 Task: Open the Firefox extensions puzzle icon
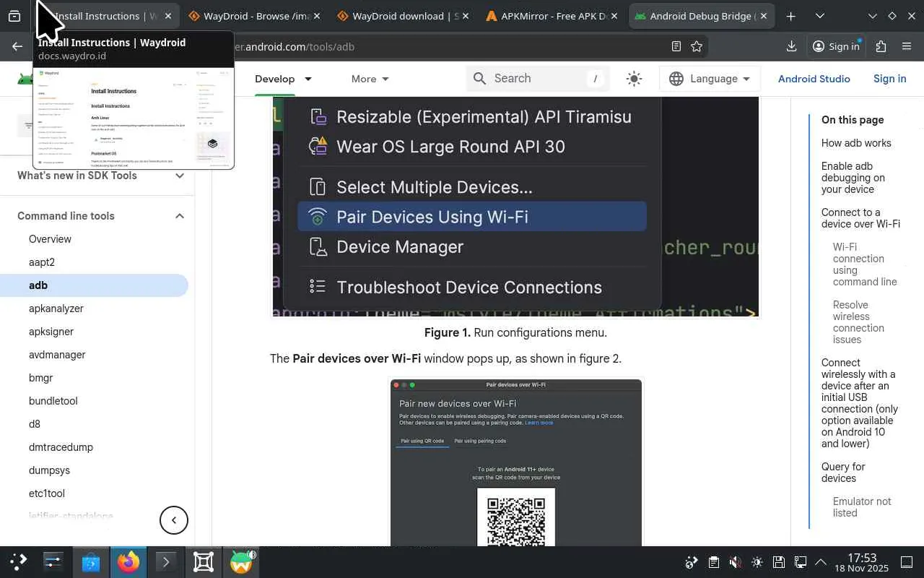click(881, 46)
